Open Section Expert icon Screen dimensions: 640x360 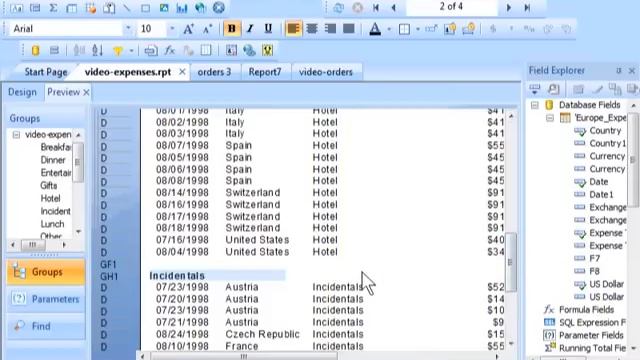(x=151, y=51)
